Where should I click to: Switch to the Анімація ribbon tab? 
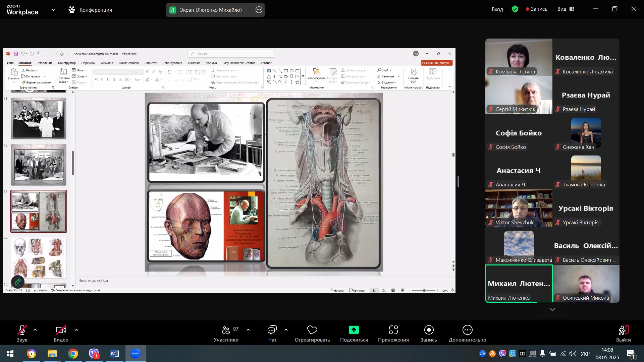click(x=107, y=63)
